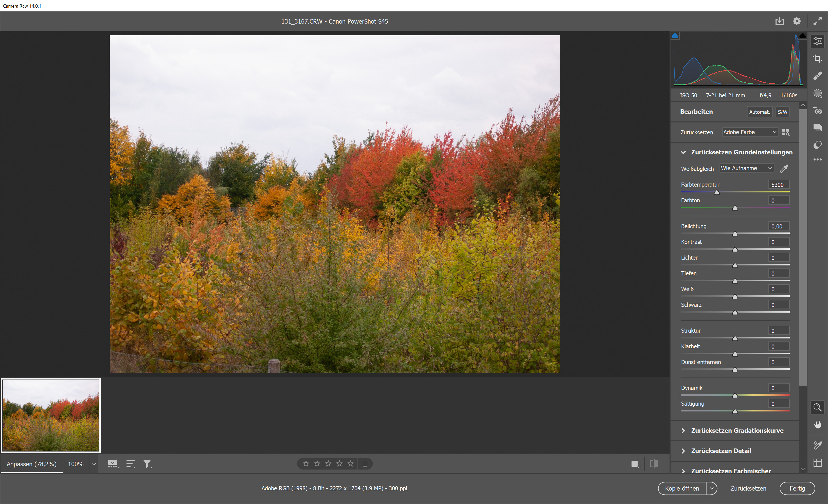Expand the Detail section
The height and width of the screenshot is (504, 828).
(x=683, y=451)
